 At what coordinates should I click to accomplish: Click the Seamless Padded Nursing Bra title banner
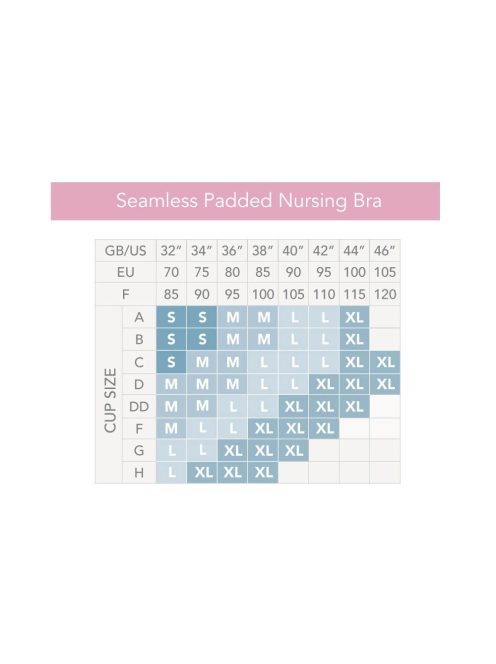[245, 201]
